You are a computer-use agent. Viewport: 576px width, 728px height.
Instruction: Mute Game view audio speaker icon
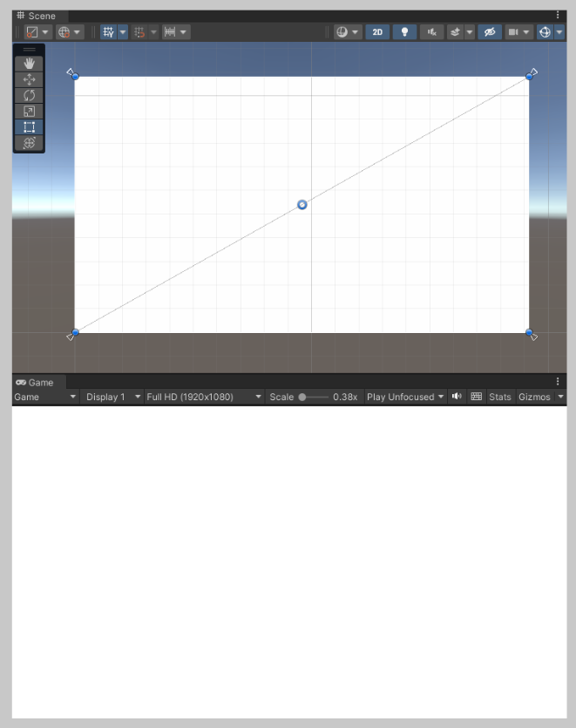pyautogui.click(x=457, y=396)
